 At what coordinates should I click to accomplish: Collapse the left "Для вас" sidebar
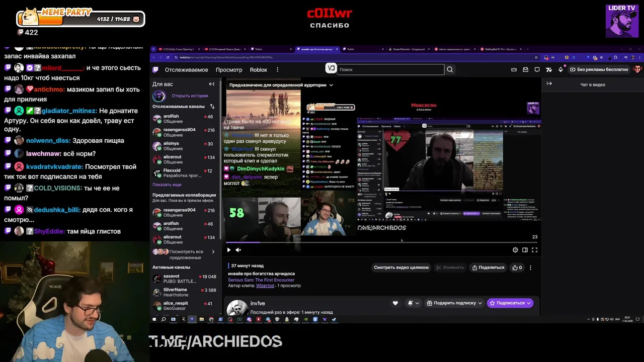coord(211,84)
